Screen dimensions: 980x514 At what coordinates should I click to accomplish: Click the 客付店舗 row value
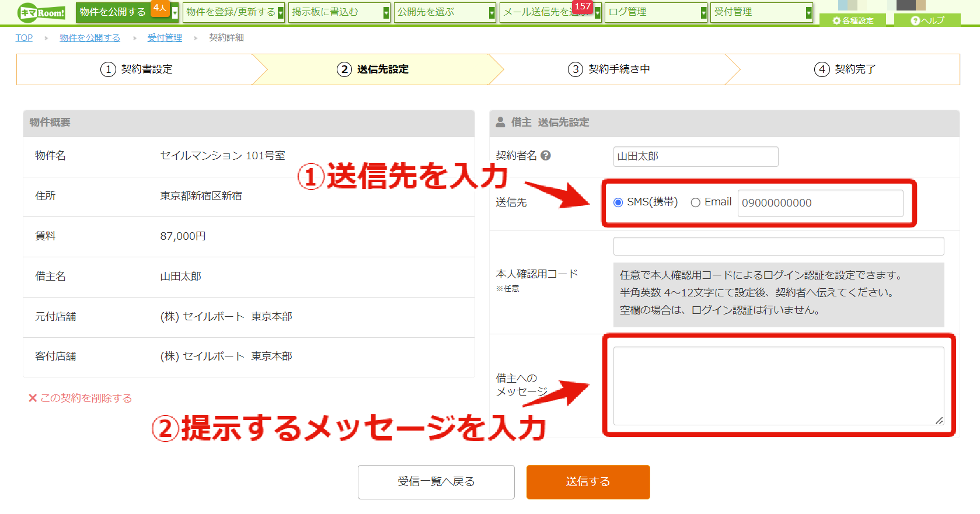tap(226, 356)
